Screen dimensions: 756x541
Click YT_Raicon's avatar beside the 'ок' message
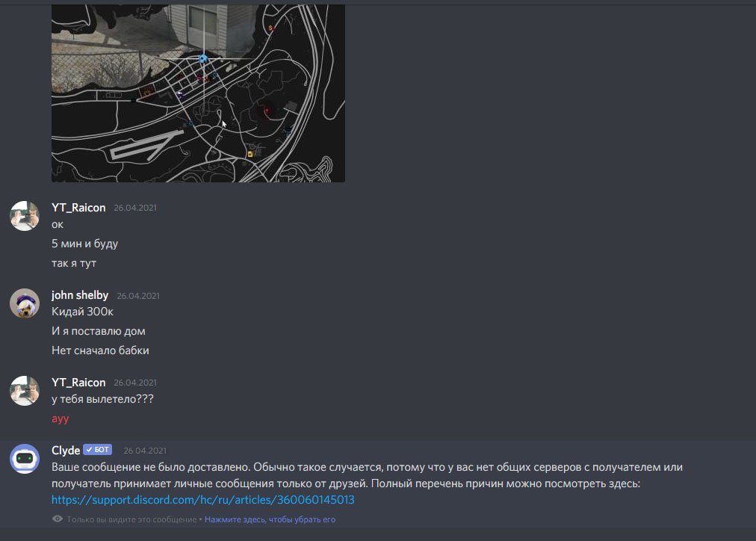(x=25, y=216)
